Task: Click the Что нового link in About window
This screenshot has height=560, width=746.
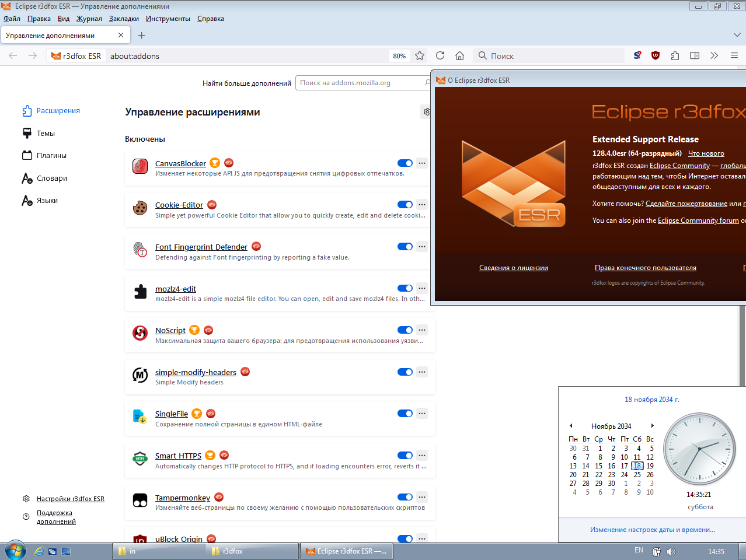Action: point(706,153)
